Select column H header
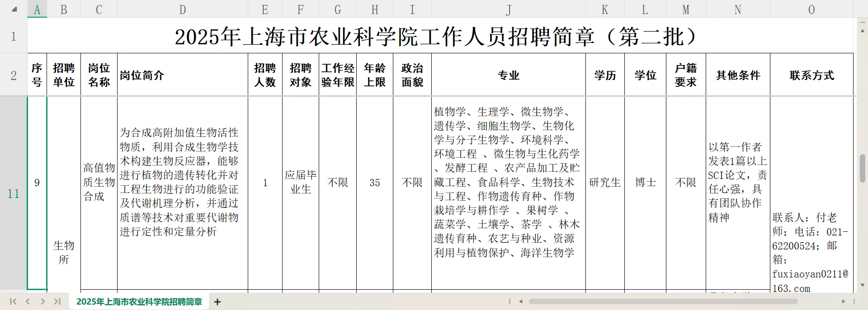868x310 pixels. point(375,9)
